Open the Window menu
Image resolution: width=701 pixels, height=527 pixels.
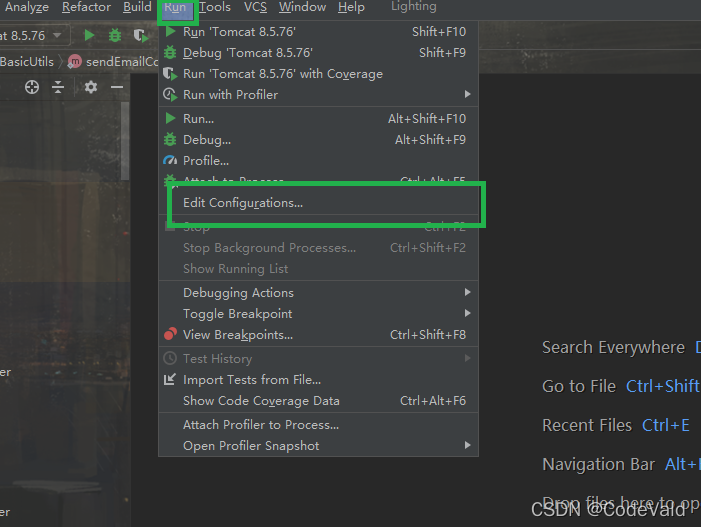303,7
